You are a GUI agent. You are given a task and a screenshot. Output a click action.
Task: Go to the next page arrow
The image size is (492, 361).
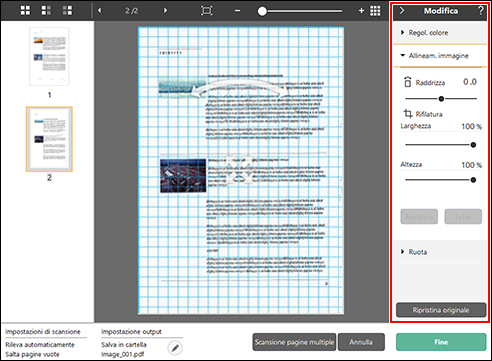(165, 11)
